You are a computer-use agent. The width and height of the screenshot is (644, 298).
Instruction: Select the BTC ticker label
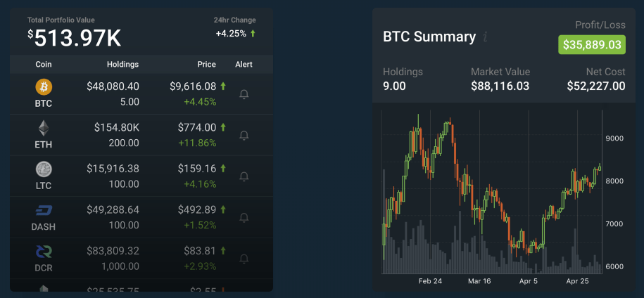(44, 104)
